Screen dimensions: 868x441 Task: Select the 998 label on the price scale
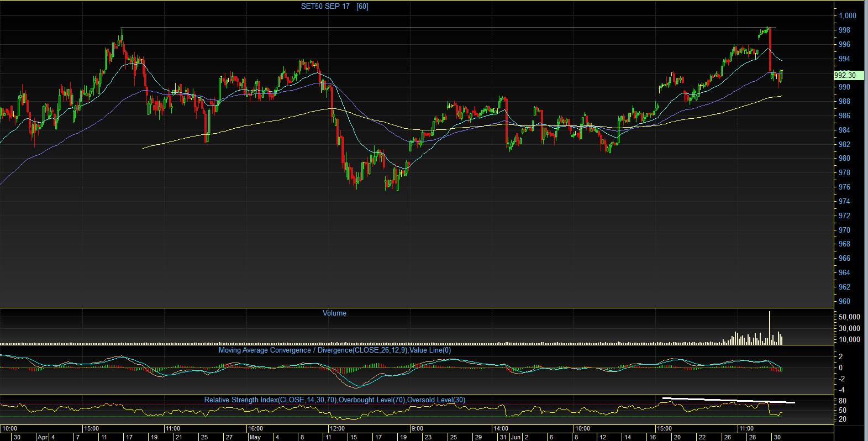844,30
